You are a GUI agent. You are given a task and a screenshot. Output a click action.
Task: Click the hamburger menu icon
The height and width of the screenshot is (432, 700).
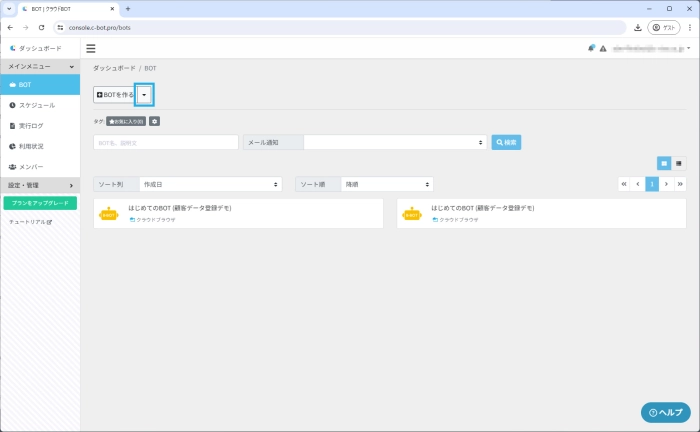91,48
